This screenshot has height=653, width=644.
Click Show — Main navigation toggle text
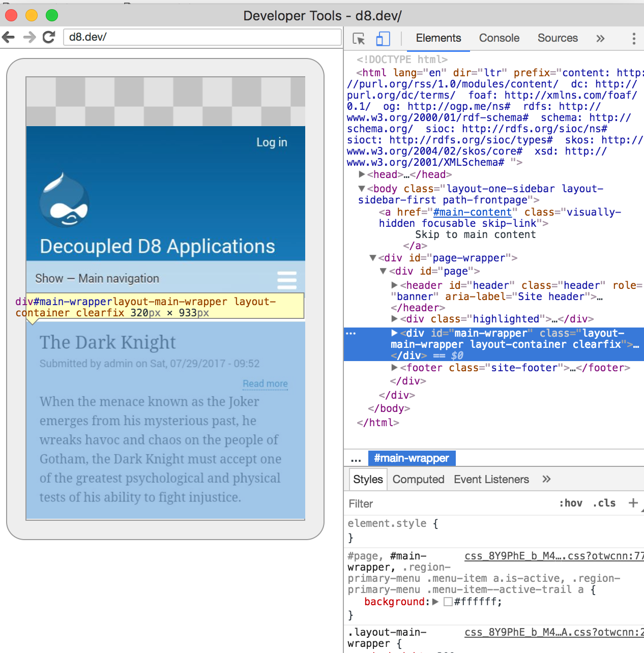click(97, 279)
